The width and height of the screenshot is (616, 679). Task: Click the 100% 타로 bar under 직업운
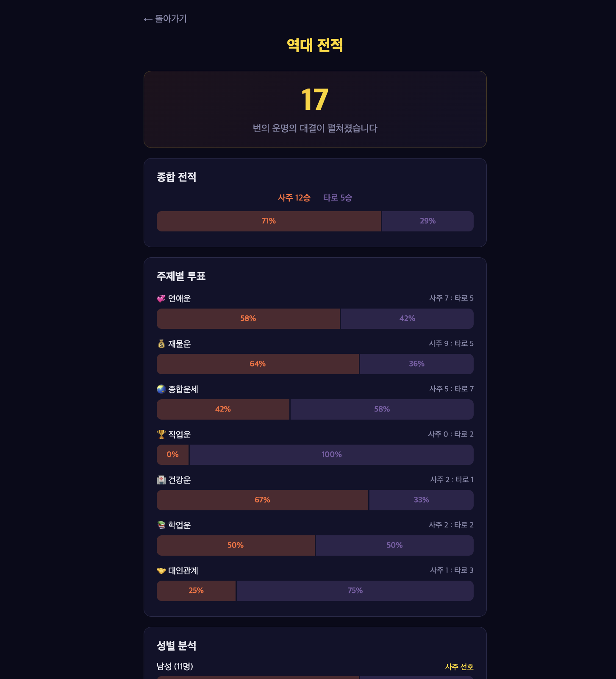[x=331, y=455]
